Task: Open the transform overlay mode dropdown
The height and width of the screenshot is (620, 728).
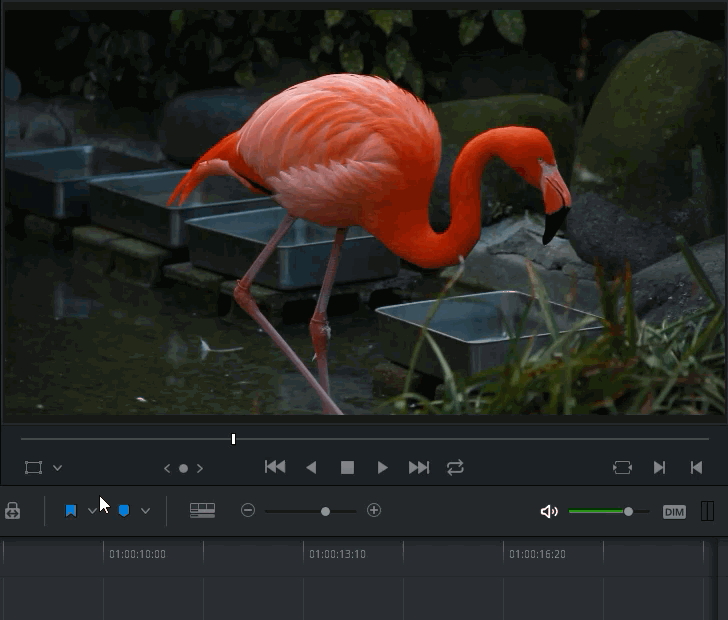Action: 58,468
